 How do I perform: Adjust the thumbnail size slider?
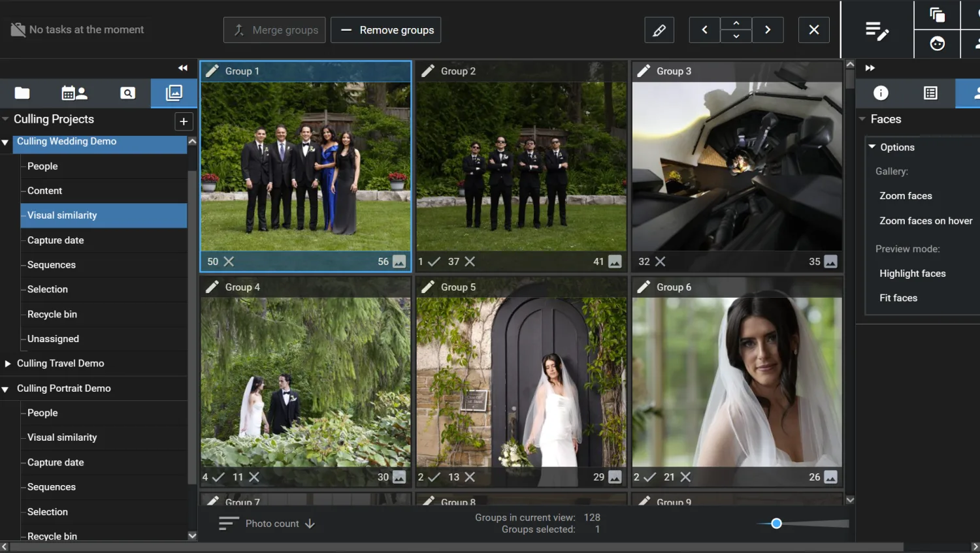coord(776,524)
